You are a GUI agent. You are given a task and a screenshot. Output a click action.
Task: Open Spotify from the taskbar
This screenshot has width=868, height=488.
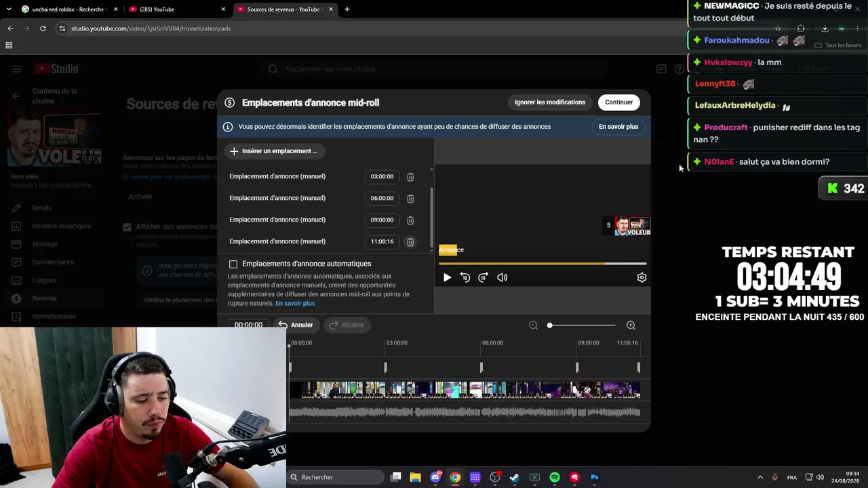tap(555, 477)
